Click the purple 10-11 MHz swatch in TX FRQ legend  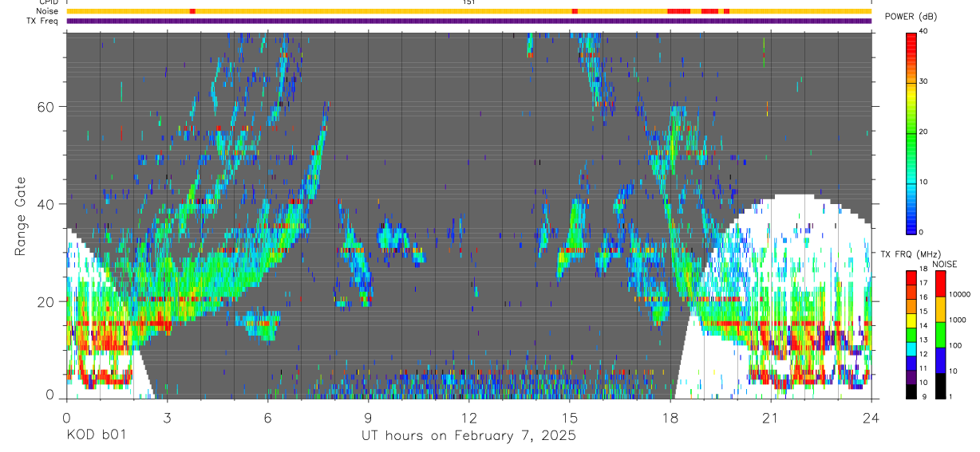click(x=911, y=377)
